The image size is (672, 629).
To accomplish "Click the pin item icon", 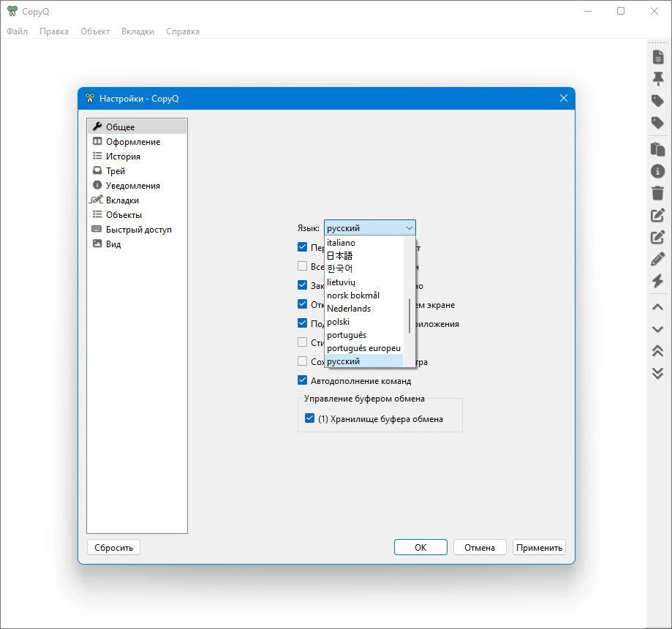I will click(x=658, y=79).
